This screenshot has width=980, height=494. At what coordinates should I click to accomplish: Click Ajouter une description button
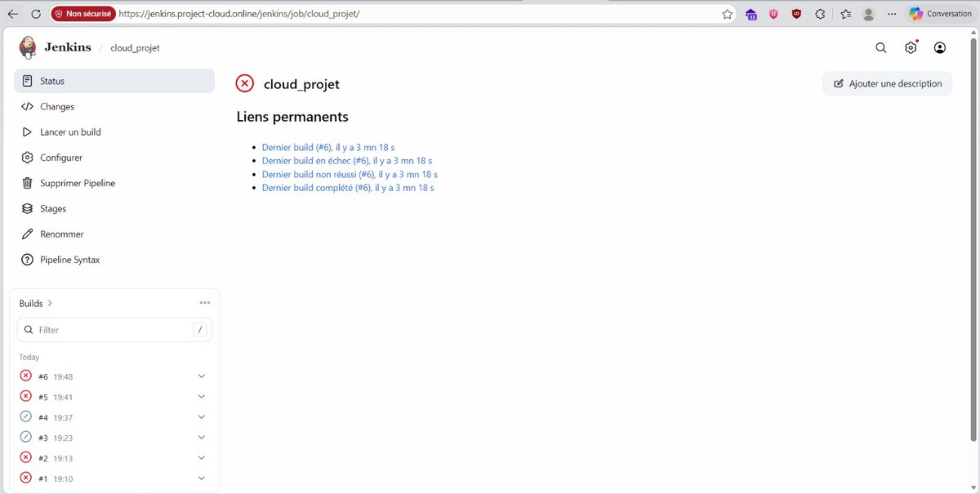click(887, 83)
